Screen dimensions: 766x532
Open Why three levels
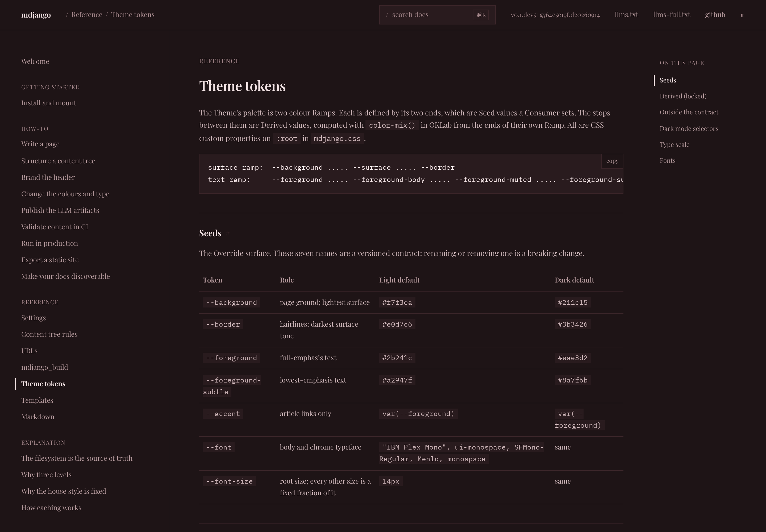46,475
